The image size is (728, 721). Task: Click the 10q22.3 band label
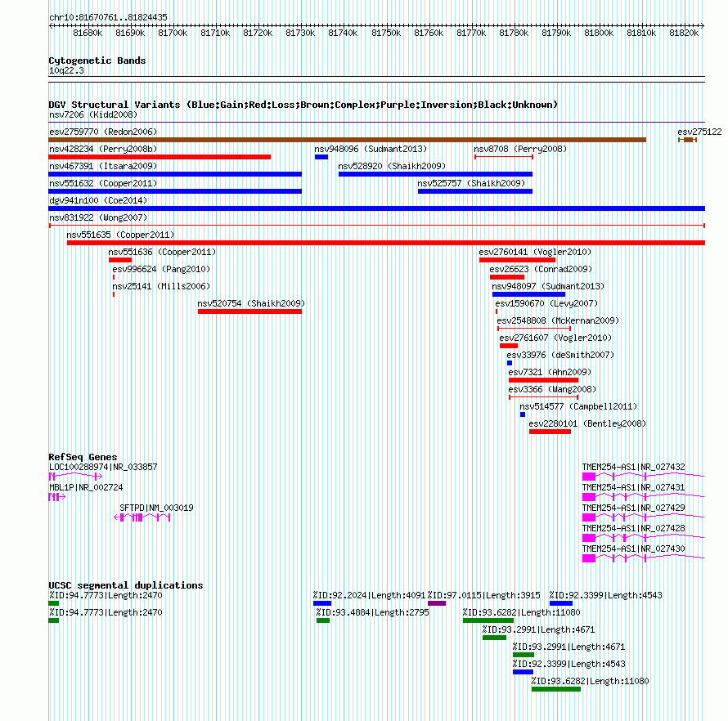(x=66, y=70)
